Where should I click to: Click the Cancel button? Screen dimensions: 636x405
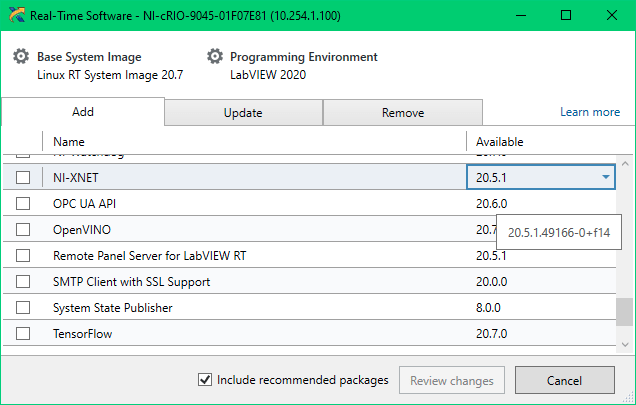[x=564, y=380]
